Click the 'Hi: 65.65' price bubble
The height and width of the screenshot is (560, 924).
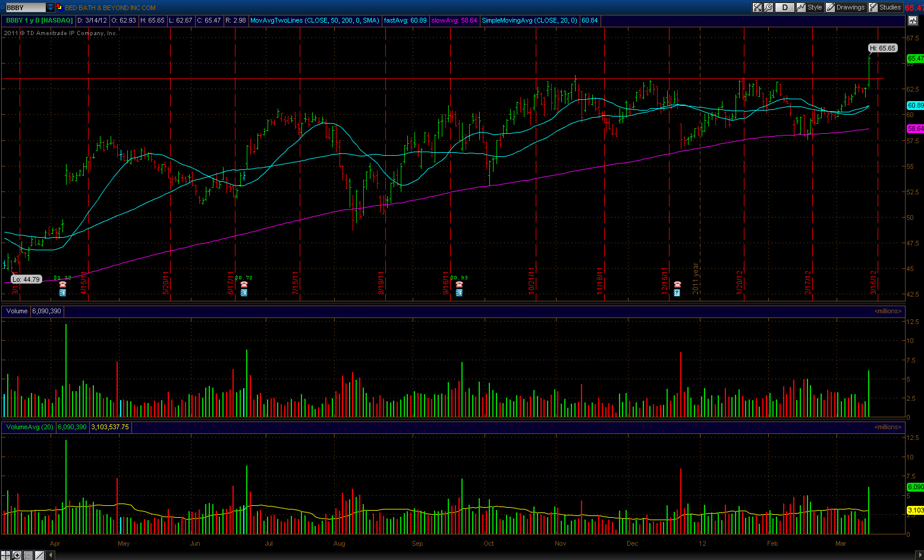pos(882,48)
